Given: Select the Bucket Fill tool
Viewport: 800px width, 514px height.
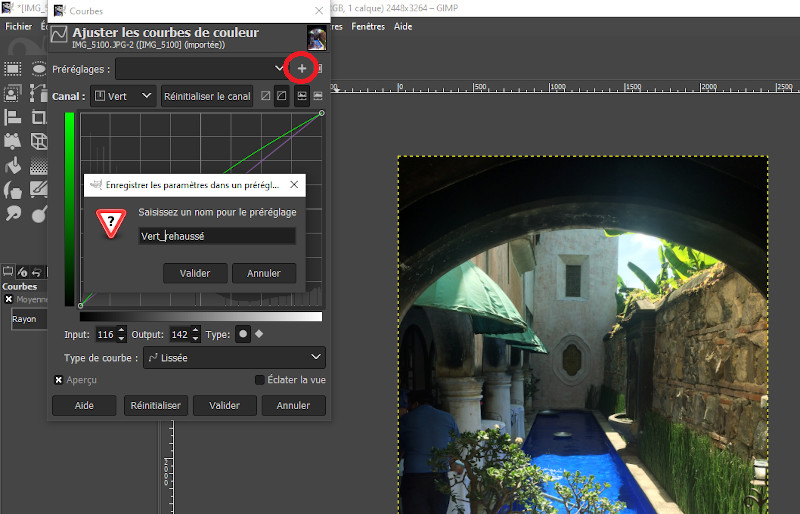Looking at the screenshot, I should [13, 165].
